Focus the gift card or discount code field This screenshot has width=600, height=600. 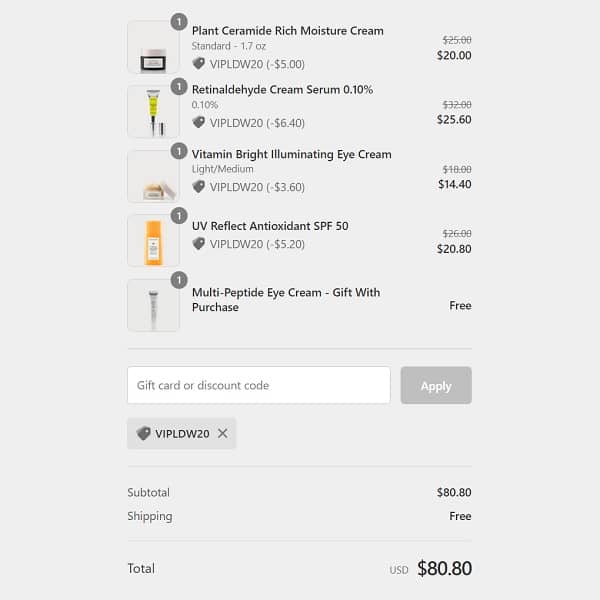258,385
